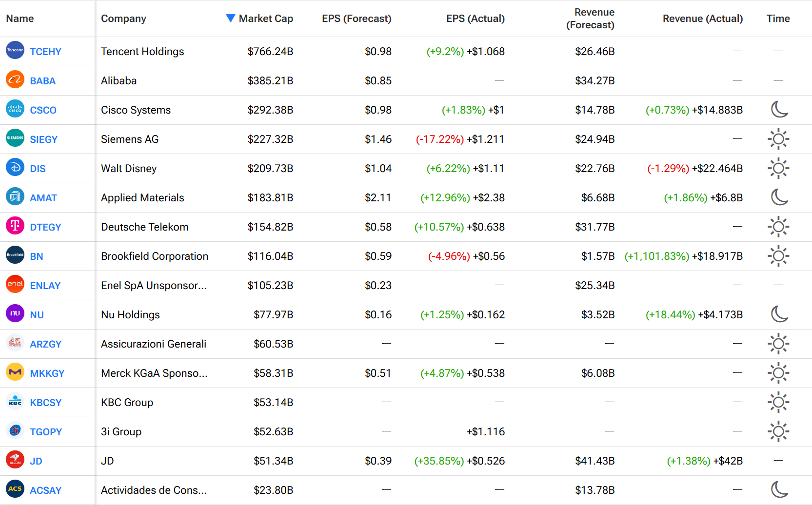
Task: Open the ARZGY ticker link
Action: (45, 344)
